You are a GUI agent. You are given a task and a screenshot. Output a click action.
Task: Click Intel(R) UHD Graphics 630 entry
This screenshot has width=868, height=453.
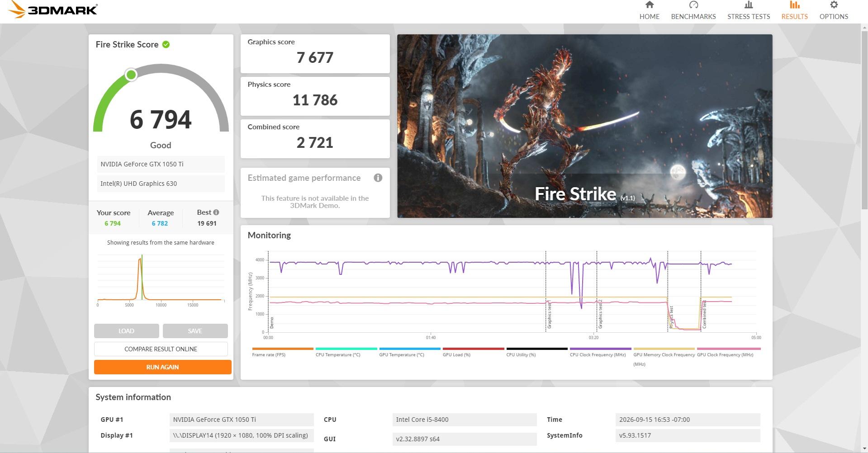pyautogui.click(x=161, y=184)
